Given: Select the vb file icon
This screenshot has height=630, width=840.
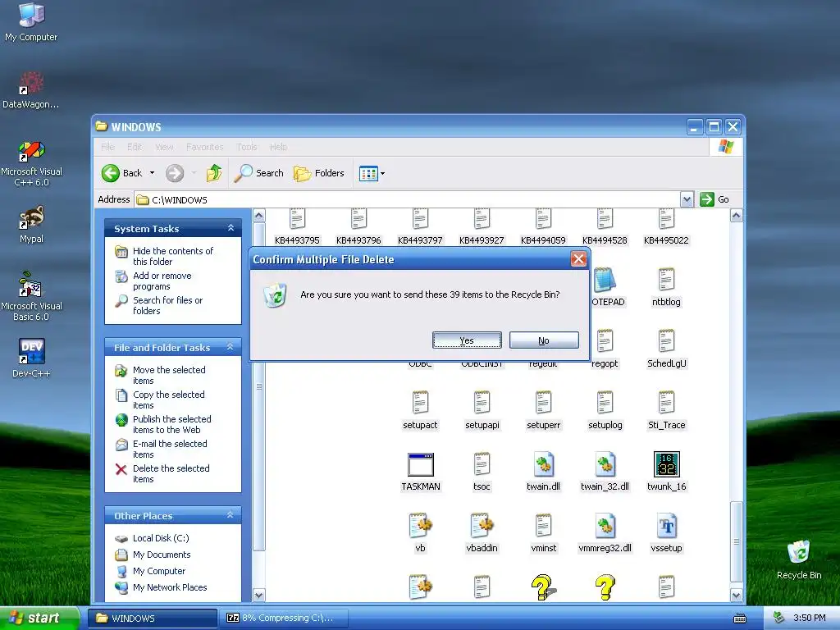Looking at the screenshot, I should pos(421,526).
